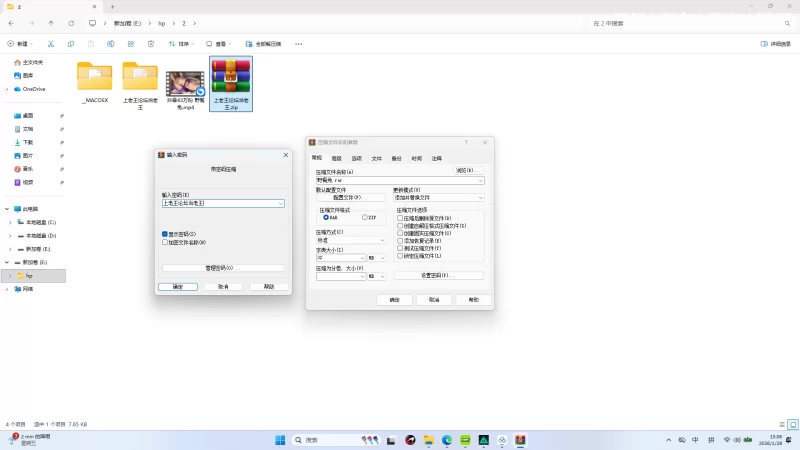
Task: Click the Windows Start button in taskbar
Action: tap(280, 440)
